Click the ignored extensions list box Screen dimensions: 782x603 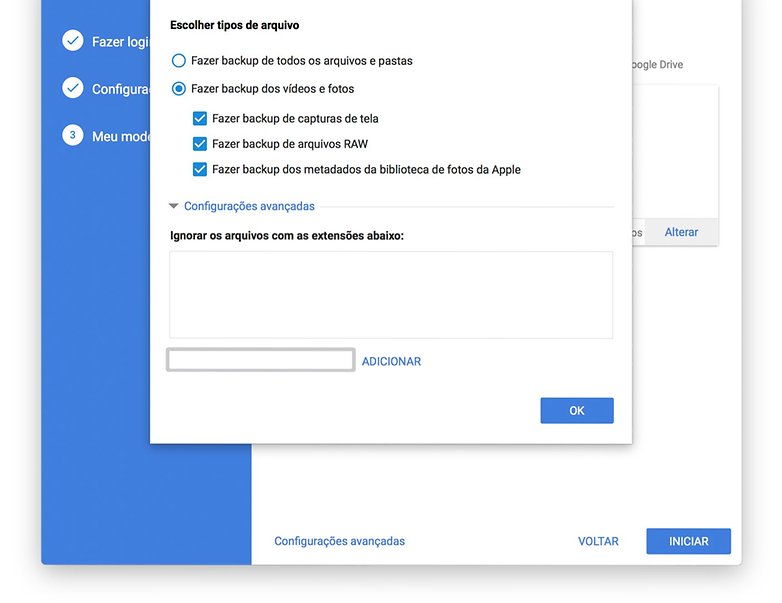(391, 295)
